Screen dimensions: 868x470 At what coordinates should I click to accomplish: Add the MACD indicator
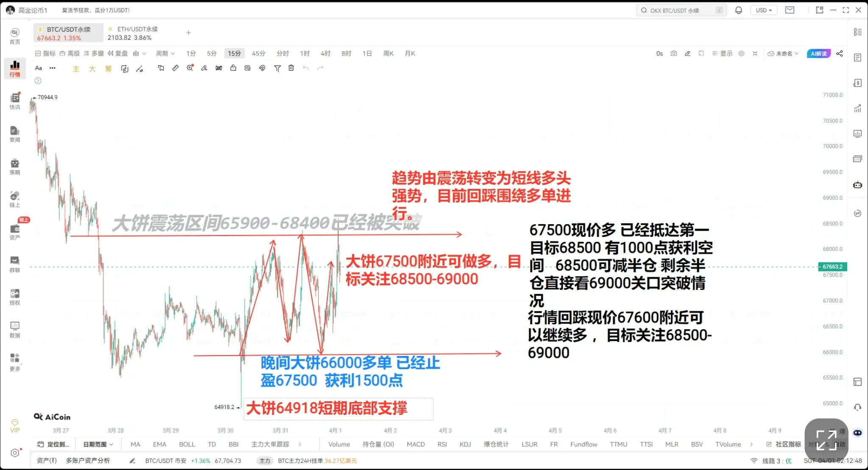pos(415,444)
